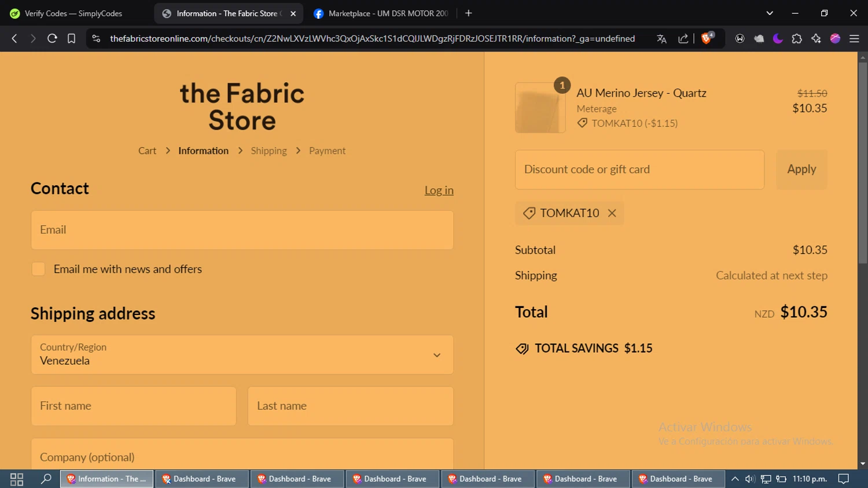
Task: Open site information icon in address bar
Action: coord(96,39)
